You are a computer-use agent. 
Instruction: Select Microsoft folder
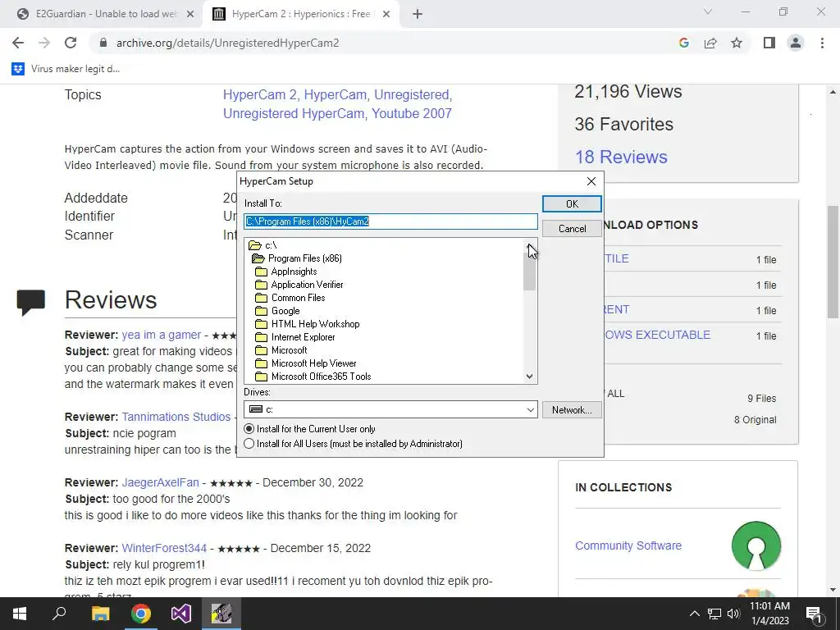pyautogui.click(x=281, y=350)
